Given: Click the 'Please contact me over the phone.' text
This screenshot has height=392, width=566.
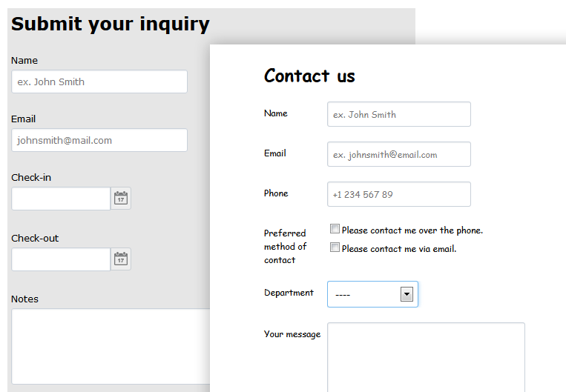Looking at the screenshot, I should (x=412, y=230).
